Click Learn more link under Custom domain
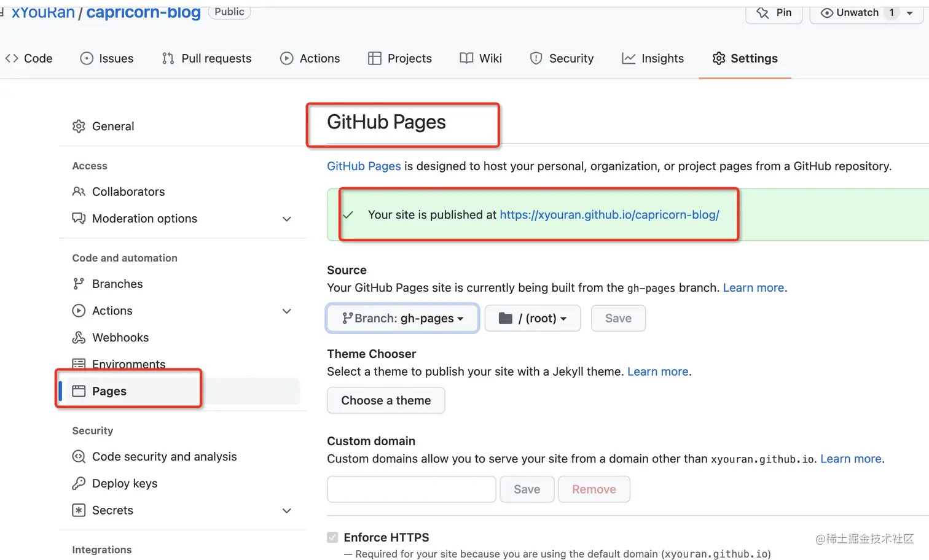The width and height of the screenshot is (929, 560). click(851, 459)
